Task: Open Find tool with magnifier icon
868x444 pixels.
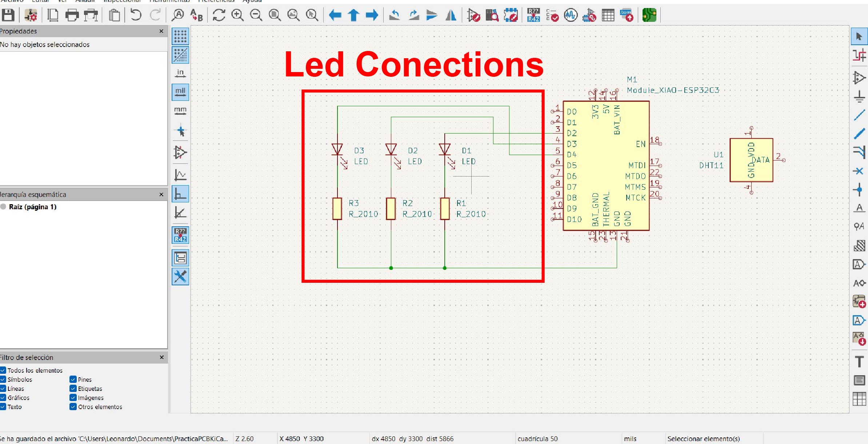Action: click(178, 15)
